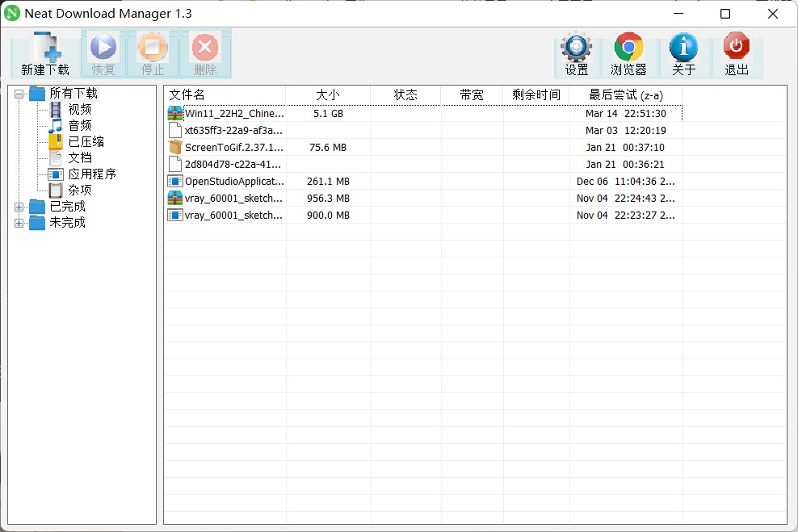The width and height of the screenshot is (798, 532).
Task: Sort by 剩余时间 column header
Action: [x=536, y=95]
